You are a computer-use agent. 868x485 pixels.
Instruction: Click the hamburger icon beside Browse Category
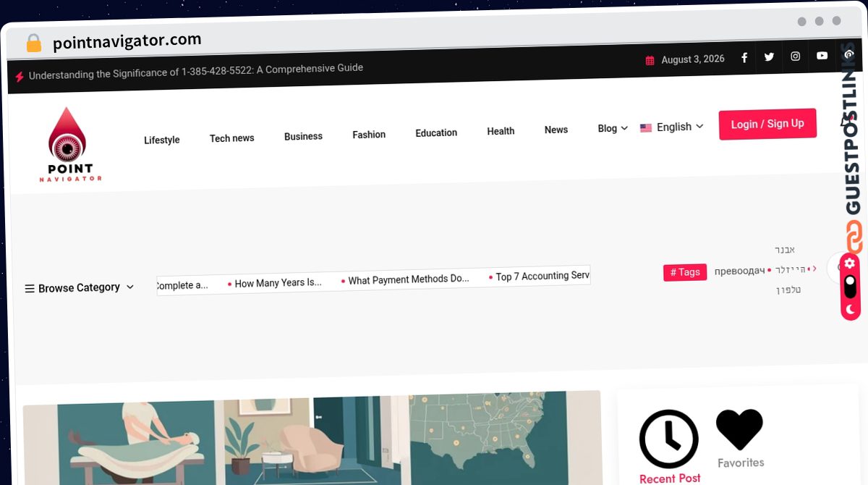[30, 289]
